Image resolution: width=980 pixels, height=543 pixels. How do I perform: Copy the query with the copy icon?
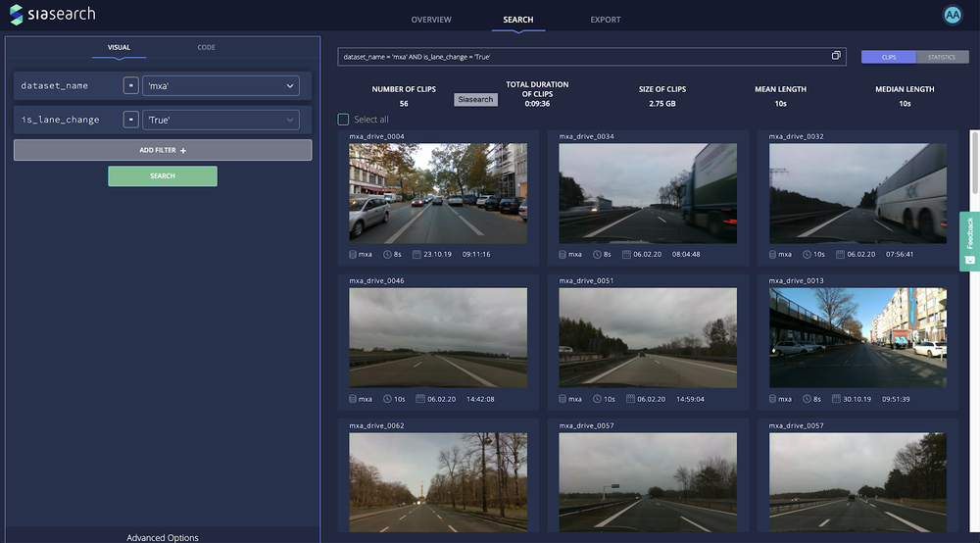coord(836,56)
